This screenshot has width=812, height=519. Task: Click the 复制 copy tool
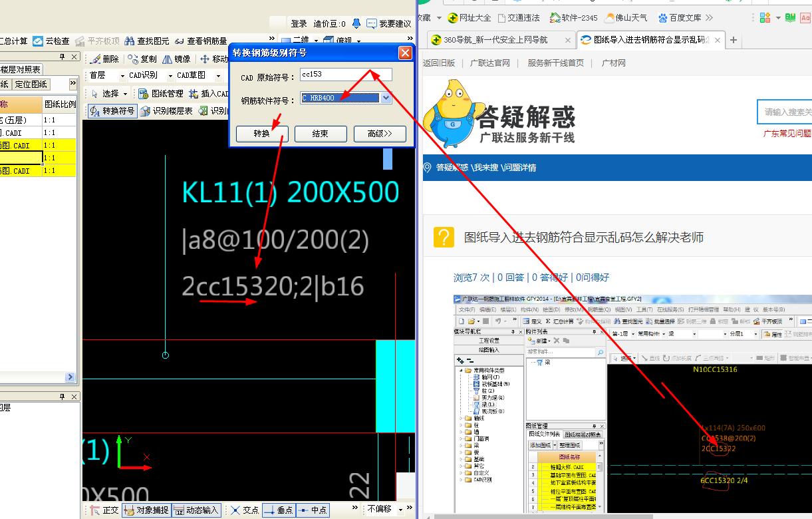[142, 59]
